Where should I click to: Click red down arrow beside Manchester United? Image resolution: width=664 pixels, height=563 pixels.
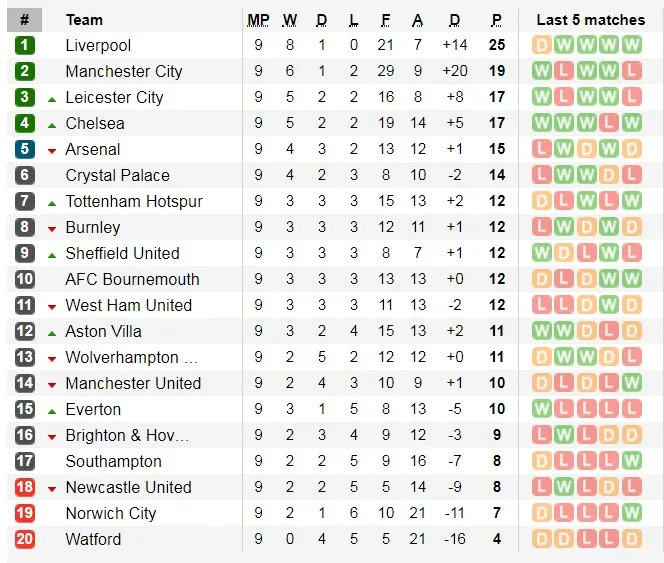[52, 384]
